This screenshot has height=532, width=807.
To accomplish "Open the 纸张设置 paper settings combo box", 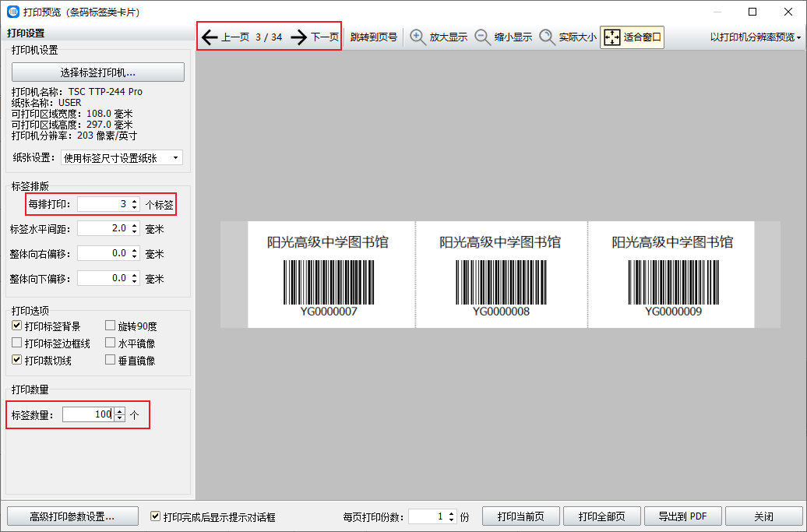I will 122,158.
